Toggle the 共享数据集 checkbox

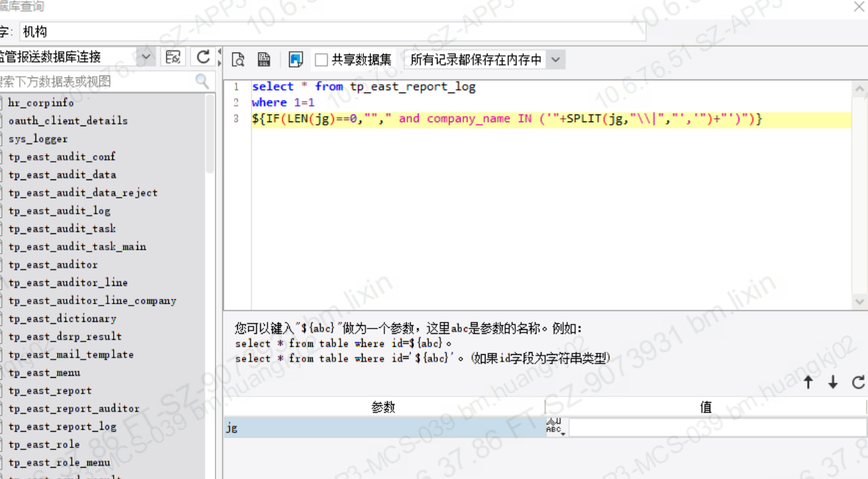point(321,60)
